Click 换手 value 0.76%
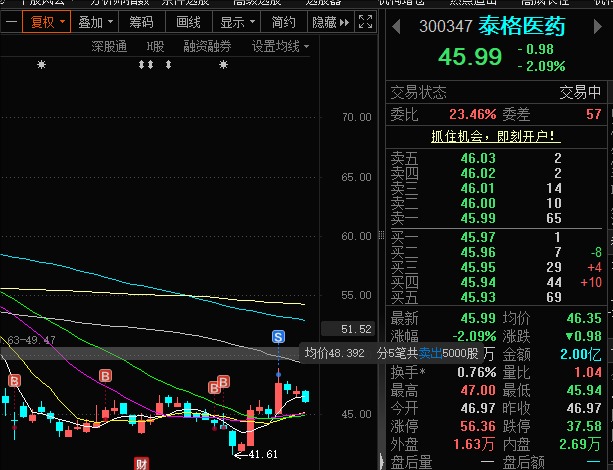The width and height of the screenshot is (613, 470). click(477, 372)
